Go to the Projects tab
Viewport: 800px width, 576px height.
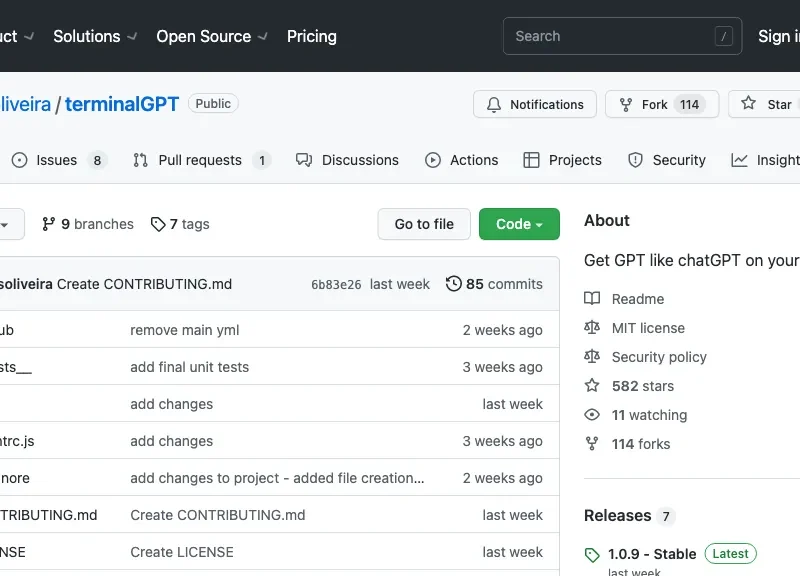(562, 160)
